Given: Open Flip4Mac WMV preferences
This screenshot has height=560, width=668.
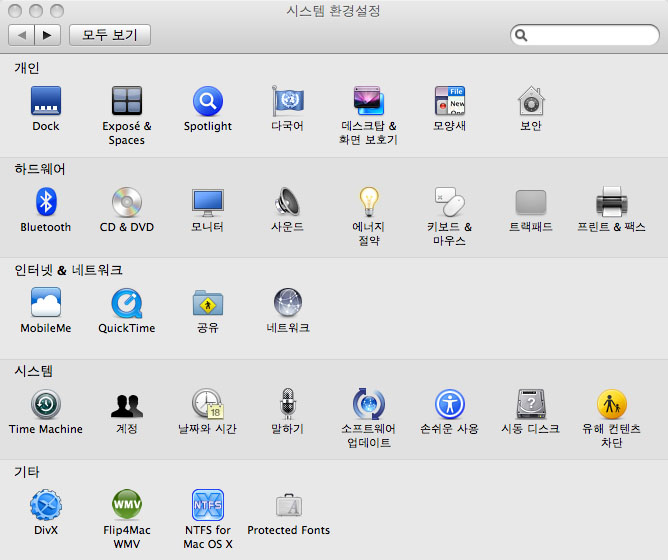Looking at the screenshot, I should 127,505.
